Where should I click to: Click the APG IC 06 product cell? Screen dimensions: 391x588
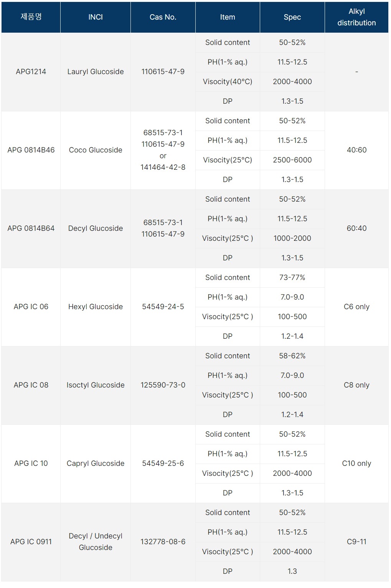[31, 307]
